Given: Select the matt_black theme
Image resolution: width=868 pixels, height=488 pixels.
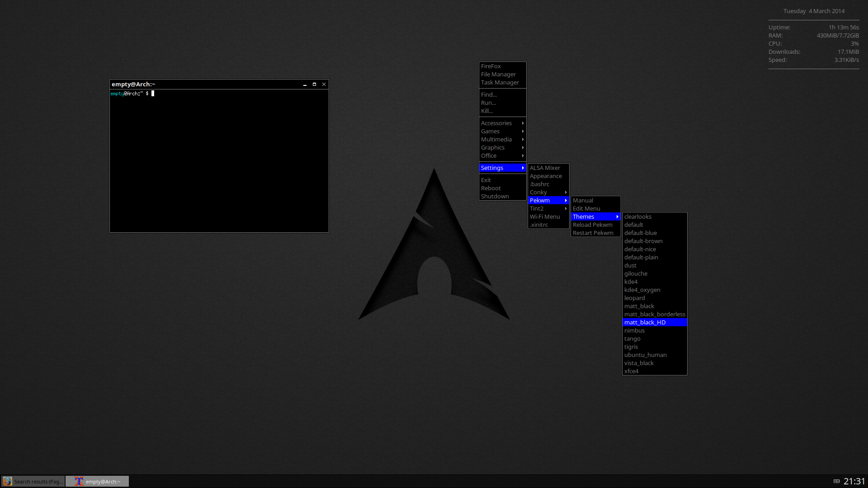Looking at the screenshot, I should (x=655, y=306).
